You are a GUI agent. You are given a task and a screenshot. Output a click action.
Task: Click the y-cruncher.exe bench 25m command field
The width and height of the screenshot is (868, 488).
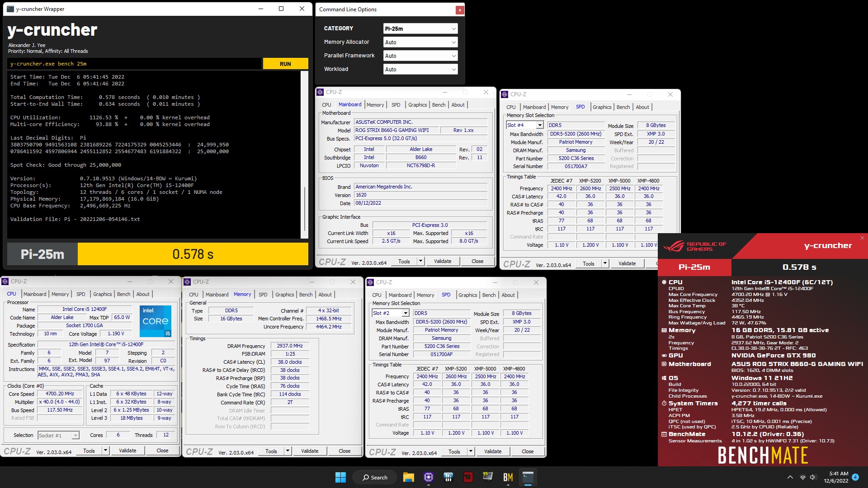click(x=134, y=64)
